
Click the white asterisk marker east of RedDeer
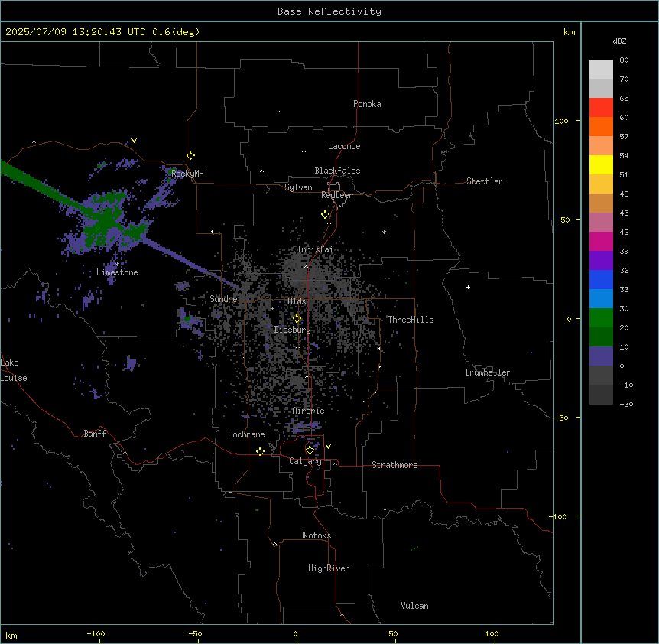(x=384, y=232)
